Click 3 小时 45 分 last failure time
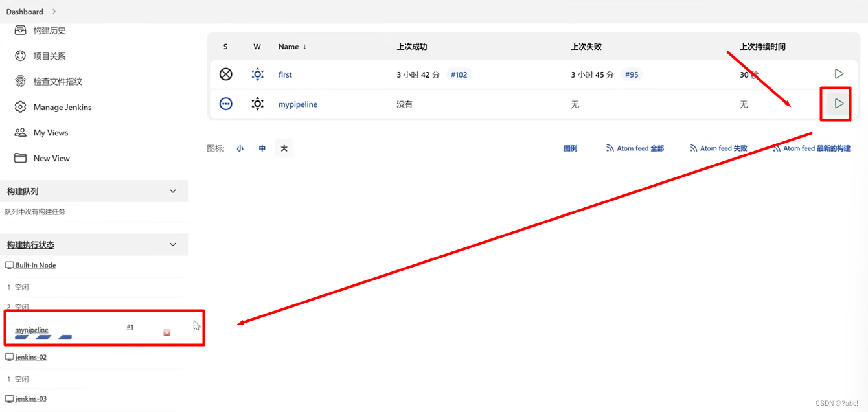 (x=592, y=74)
